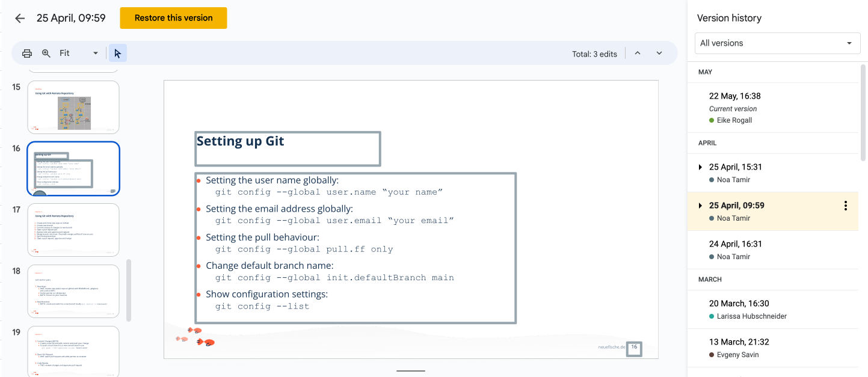Open slide 15 thumbnail in filmstrip
The height and width of the screenshot is (377, 868).
pos(73,107)
